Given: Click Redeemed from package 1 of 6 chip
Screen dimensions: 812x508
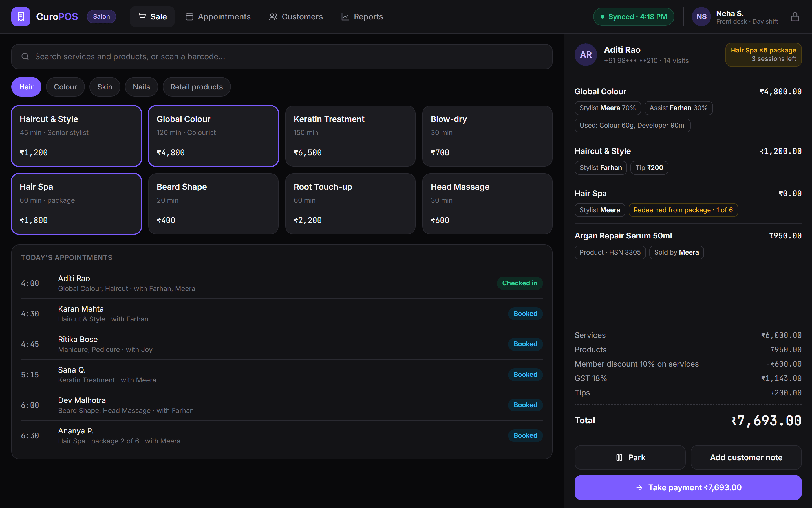Looking at the screenshot, I should 683,210.
